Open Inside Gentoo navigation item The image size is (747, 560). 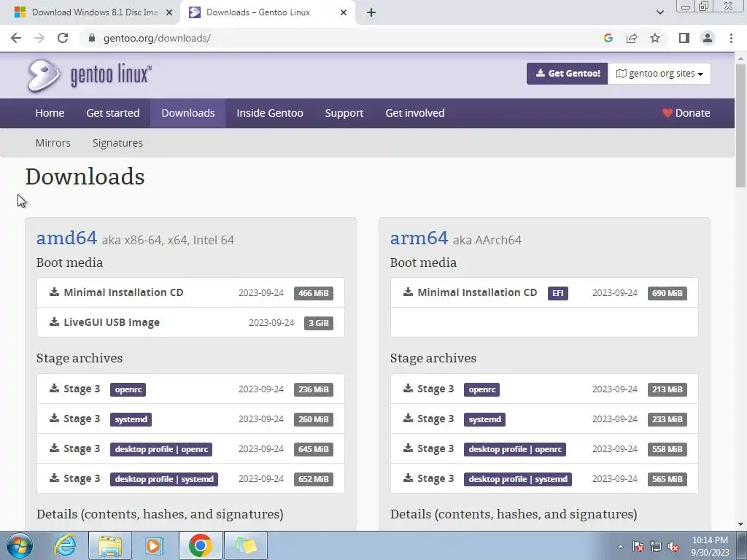[x=270, y=113]
